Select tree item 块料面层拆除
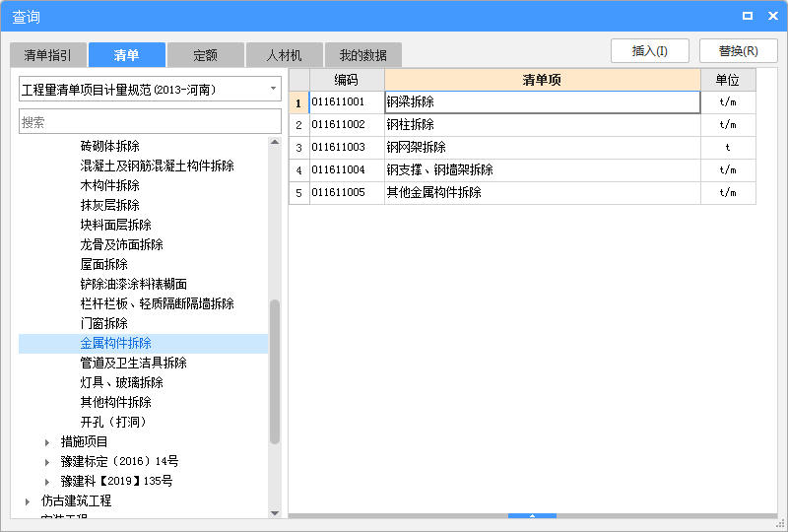The width and height of the screenshot is (788, 532). coord(116,225)
